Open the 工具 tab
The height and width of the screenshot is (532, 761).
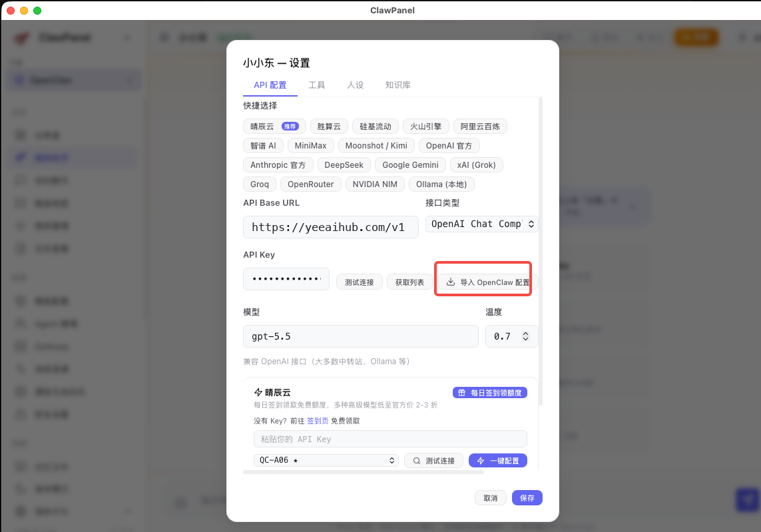coord(316,85)
